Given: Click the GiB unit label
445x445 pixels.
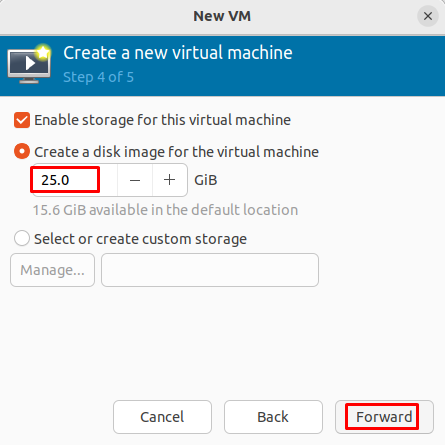Looking at the screenshot, I should [206, 180].
